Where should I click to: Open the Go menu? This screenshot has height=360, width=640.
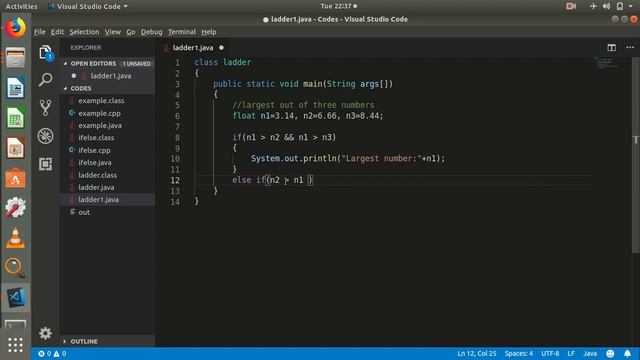[131, 32]
